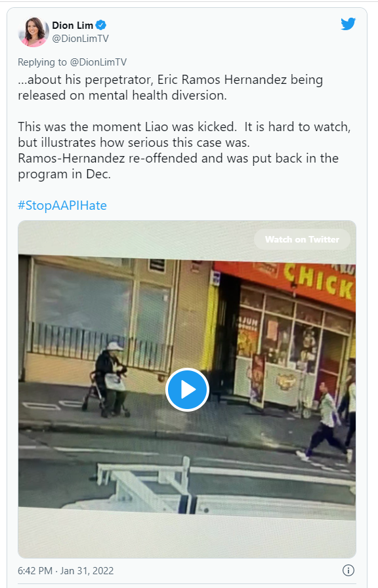This screenshot has width=378, height=588.
Task: Click the Watch on Twitter button
Action: pyautogui.click(x=302, y=239)
